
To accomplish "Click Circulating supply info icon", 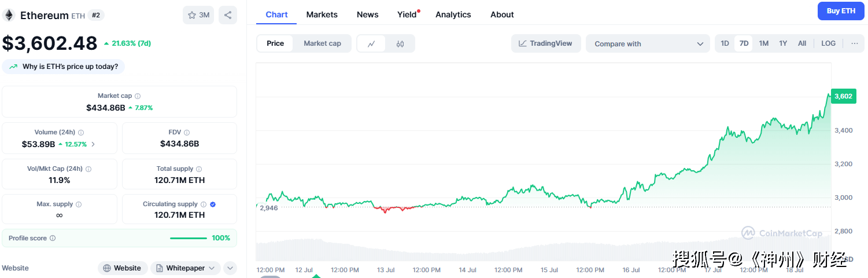I will click(204, 204).
